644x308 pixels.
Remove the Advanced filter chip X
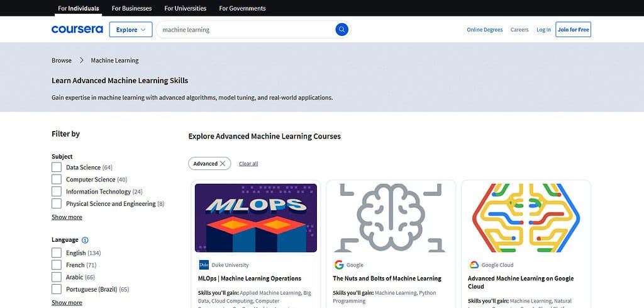pyautogui.click(x=223, y=164)
